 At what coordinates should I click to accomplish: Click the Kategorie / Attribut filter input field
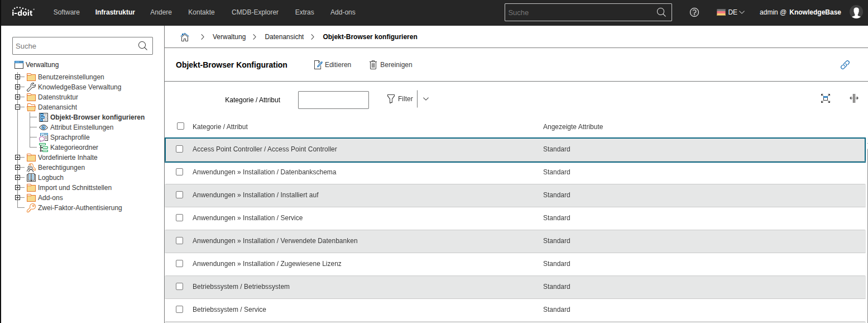(x=333, y=100)
